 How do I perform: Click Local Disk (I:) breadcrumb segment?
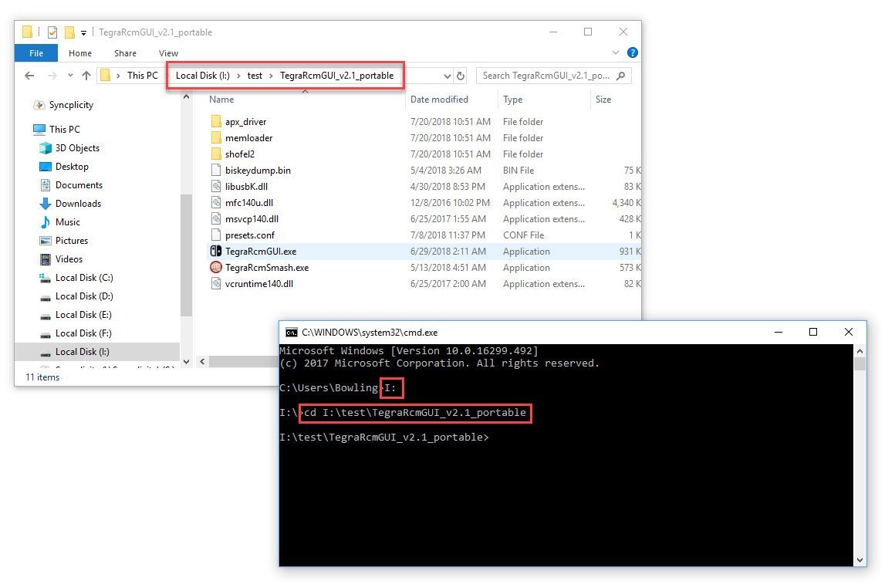[x=203, y=76]
